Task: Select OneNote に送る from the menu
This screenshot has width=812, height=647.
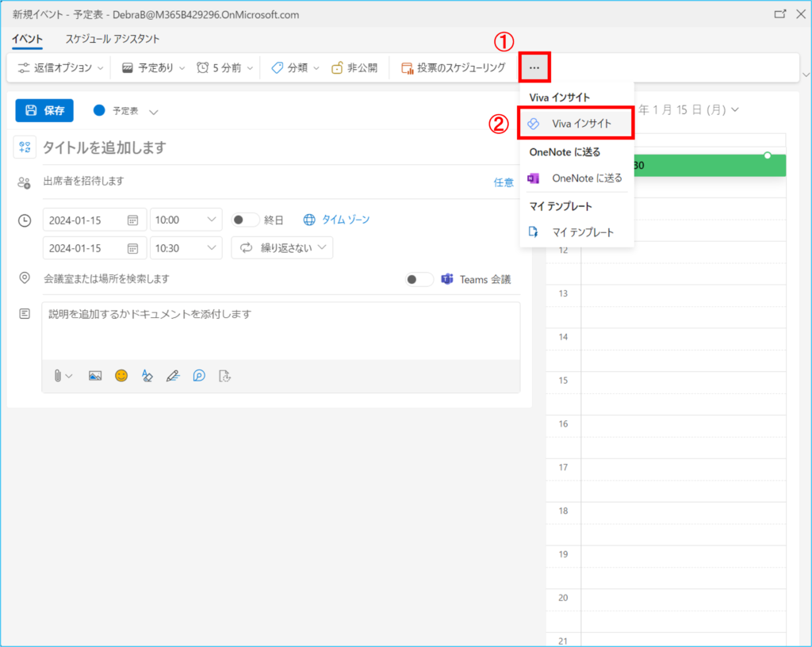Action: click(576, 178)
